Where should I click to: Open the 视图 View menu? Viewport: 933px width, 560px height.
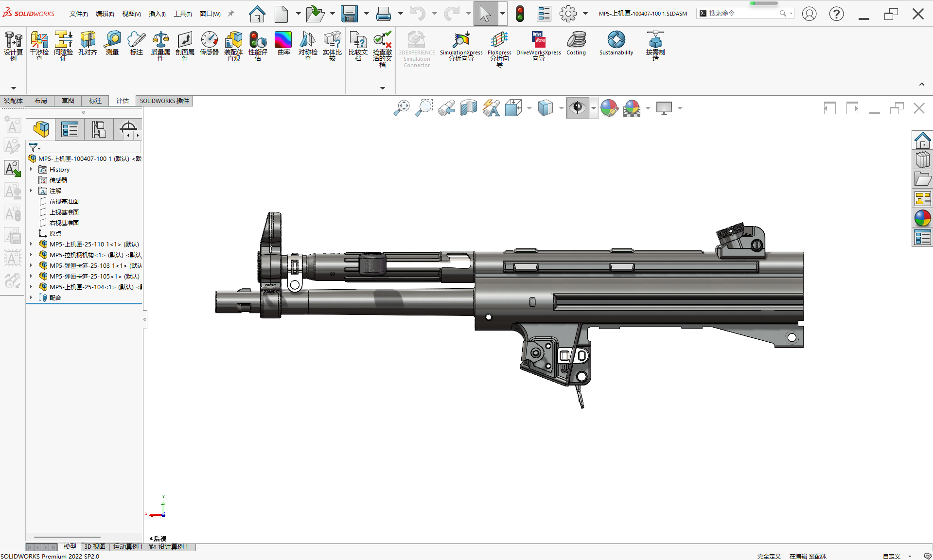pyautogui.click(x=131, y=14)
